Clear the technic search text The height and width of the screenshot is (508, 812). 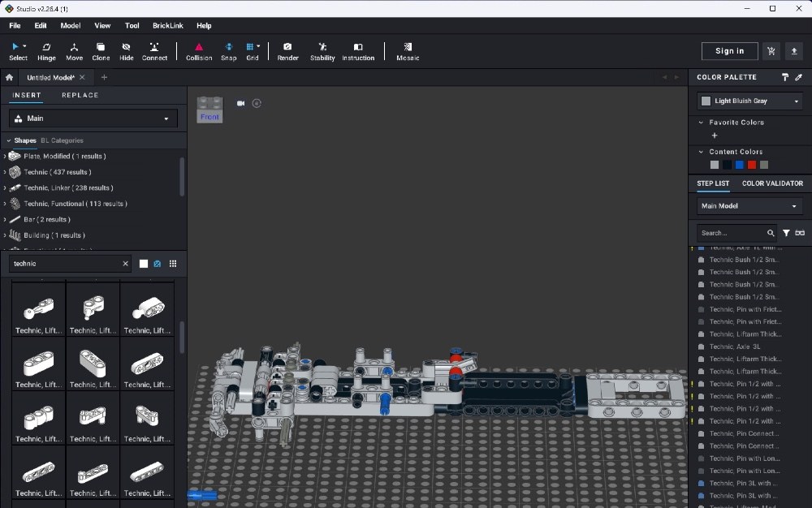click(125, 264)
